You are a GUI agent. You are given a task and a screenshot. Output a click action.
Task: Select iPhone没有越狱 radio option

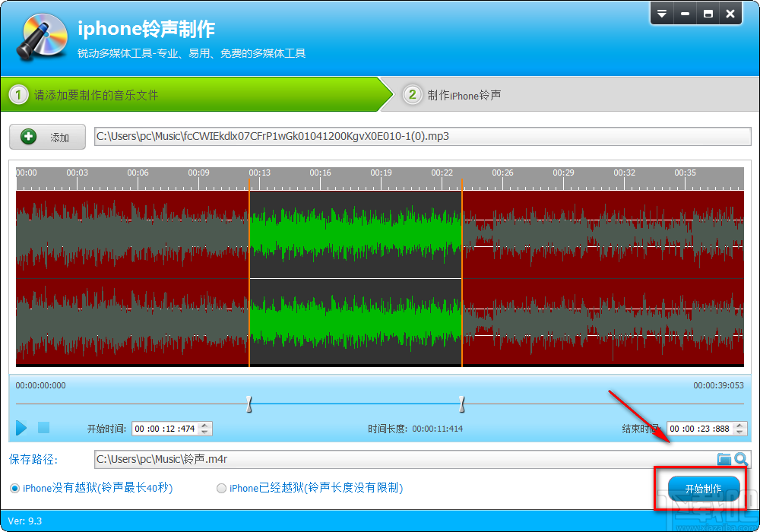14,488
